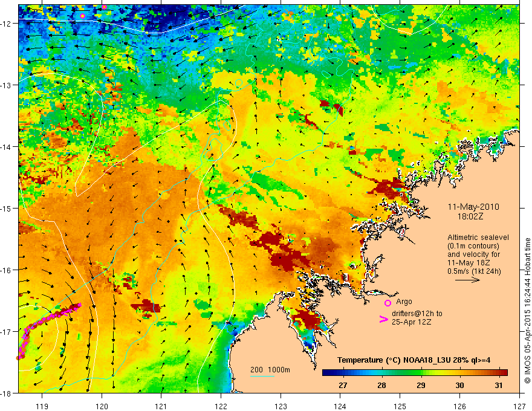Click the latitude axis label -15
532x411 pixels.
pos(7,208)
